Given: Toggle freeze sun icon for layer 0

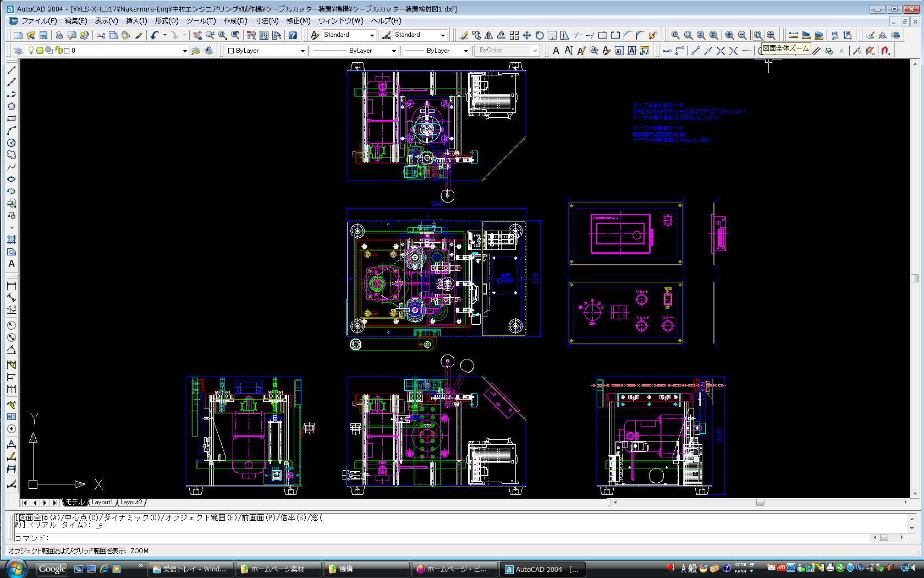Looking at the screenshot, I should (x=40, y=51).
